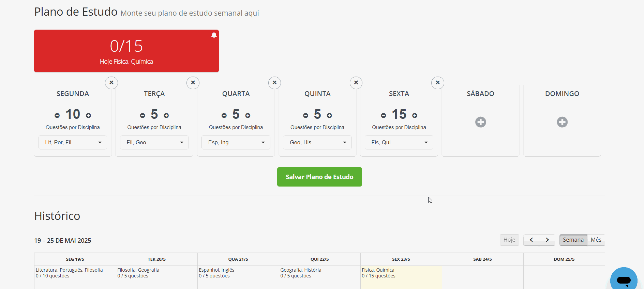The image size is (644, 289).
Task: Decrease Sexta questions count
Action: click(384, 115)
